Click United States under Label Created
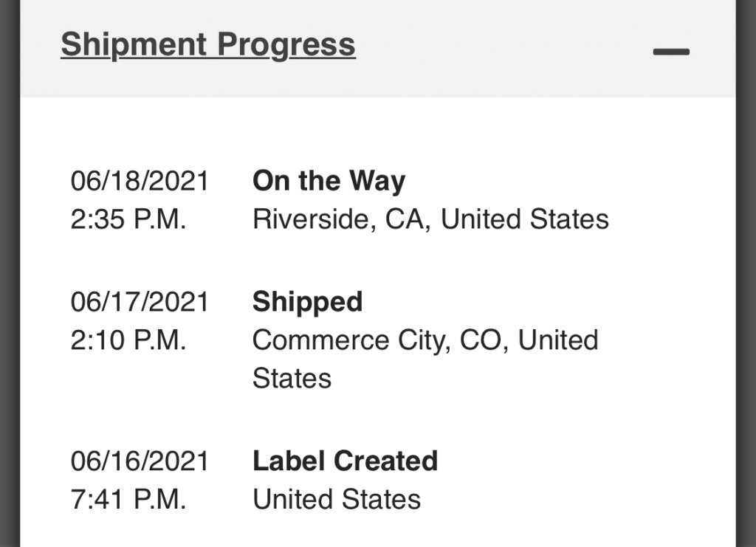 [337, 500]
